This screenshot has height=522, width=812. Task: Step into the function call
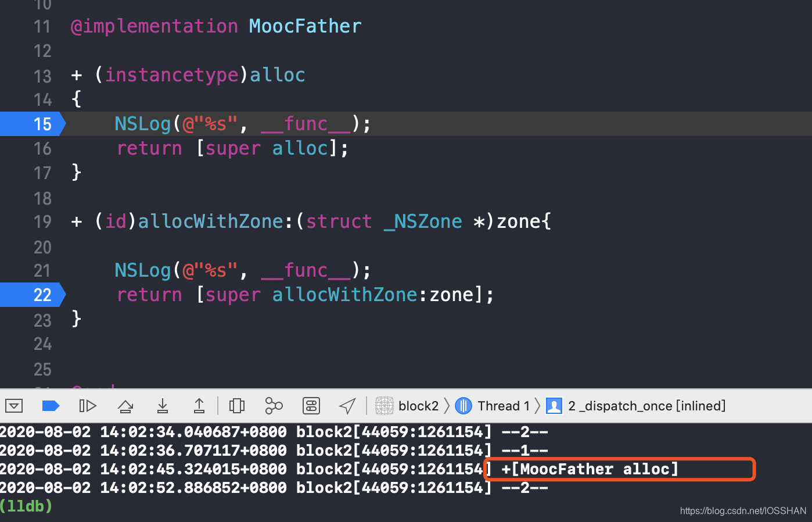point(163,406)
